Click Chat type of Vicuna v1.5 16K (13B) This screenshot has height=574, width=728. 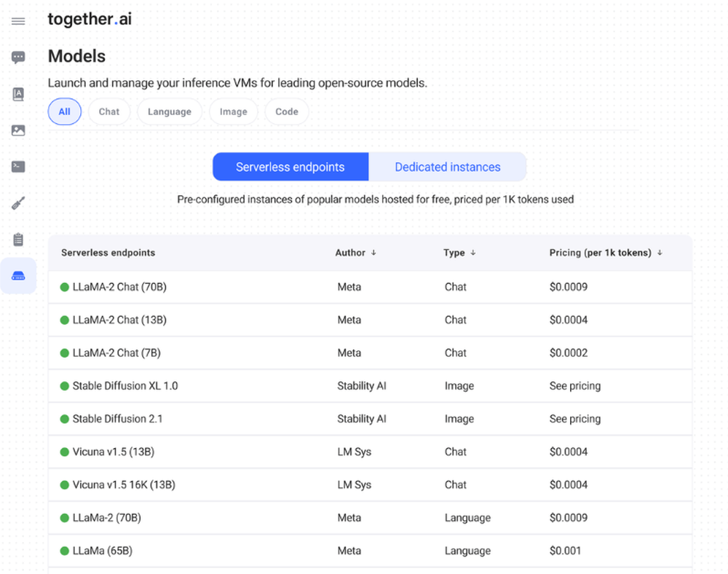(x=456, y=485)
